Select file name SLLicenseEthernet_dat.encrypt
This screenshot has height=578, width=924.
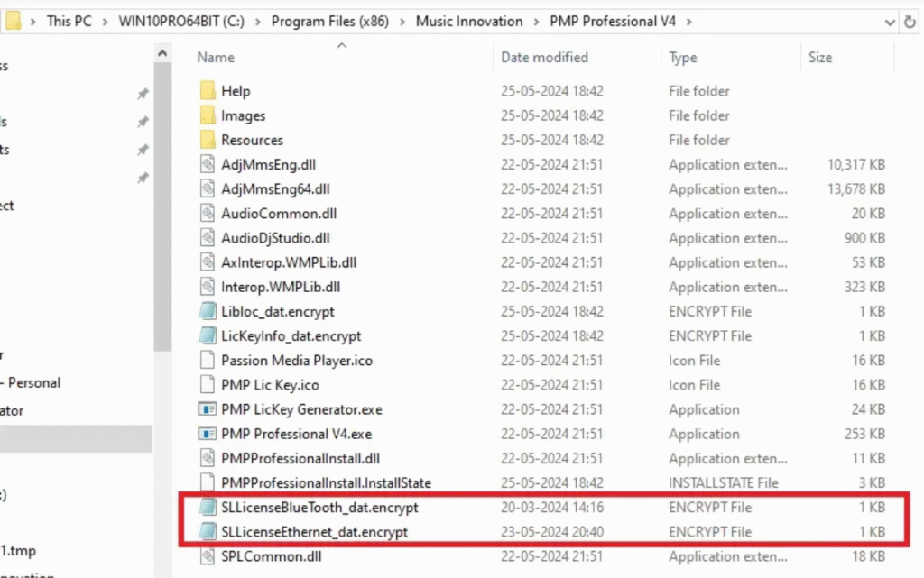point(315,532)
